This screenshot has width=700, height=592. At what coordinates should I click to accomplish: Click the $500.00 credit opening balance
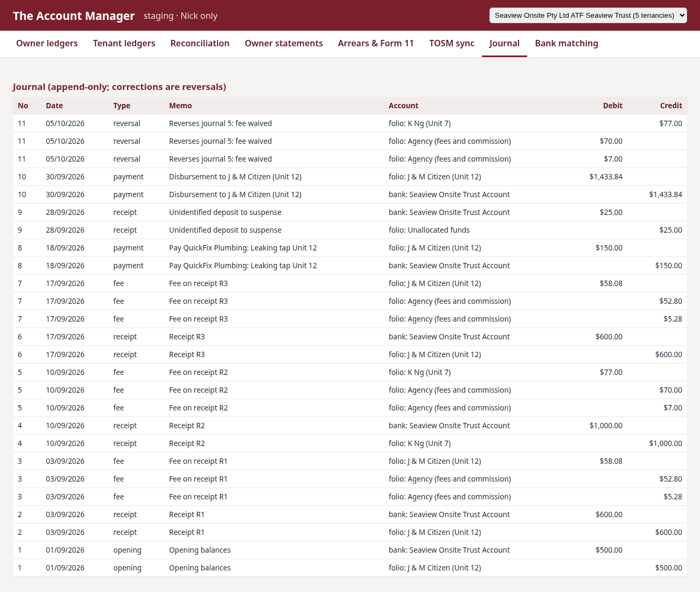point(669,568)
